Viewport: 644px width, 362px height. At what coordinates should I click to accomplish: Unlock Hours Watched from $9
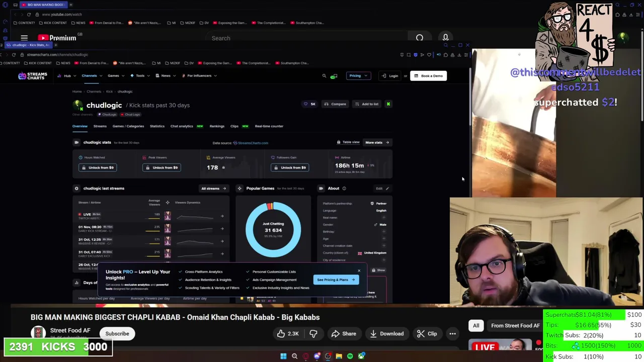[x=98, y=167]
